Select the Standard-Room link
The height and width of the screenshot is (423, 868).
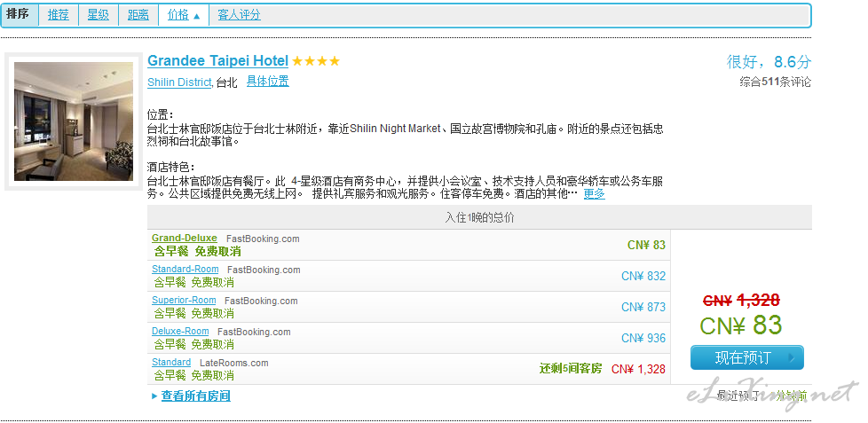(185, 270)
